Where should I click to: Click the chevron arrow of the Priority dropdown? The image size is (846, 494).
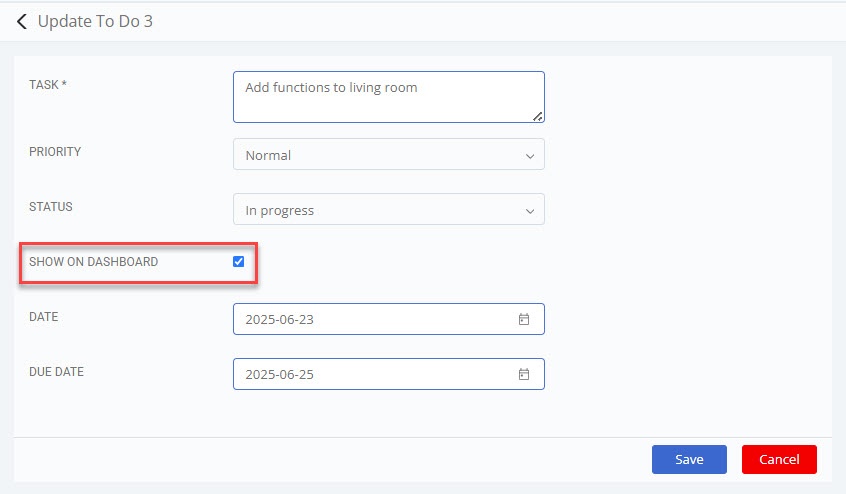[530, 156]
